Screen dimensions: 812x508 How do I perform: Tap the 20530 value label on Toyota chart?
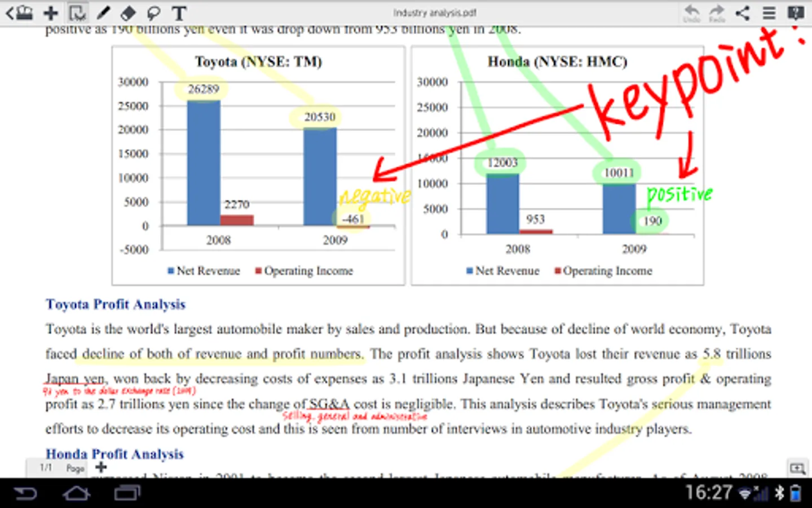click(x=320, y=117)
